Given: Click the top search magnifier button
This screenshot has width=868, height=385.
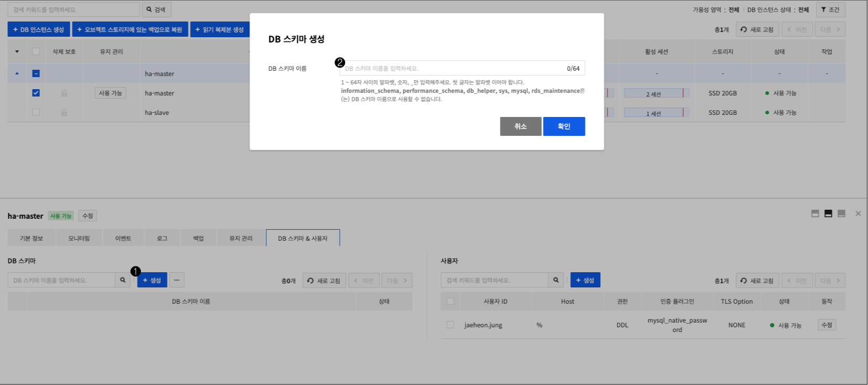Looking at the screenshot, I should 156,9.
